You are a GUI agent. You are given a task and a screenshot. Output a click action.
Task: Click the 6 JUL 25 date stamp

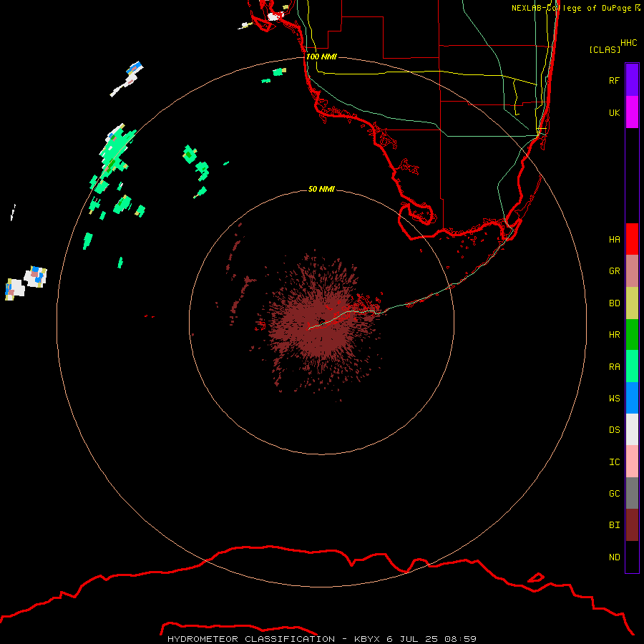tap(412, 639)
